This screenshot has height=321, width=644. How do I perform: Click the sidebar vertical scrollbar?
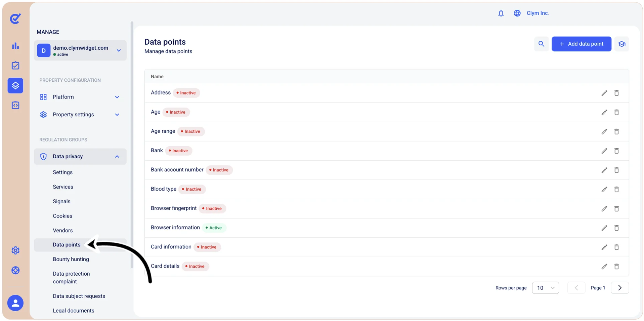tap(132, 145)
